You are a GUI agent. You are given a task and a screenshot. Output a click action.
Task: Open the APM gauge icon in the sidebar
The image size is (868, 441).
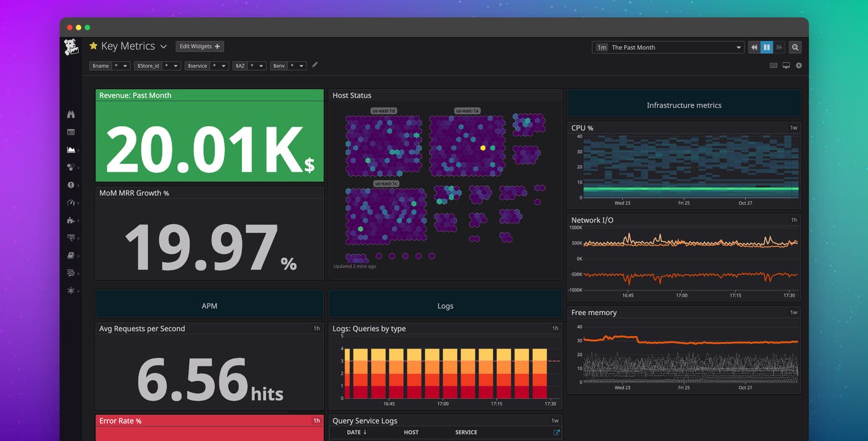pyautogui.click(x=71, y=202)
